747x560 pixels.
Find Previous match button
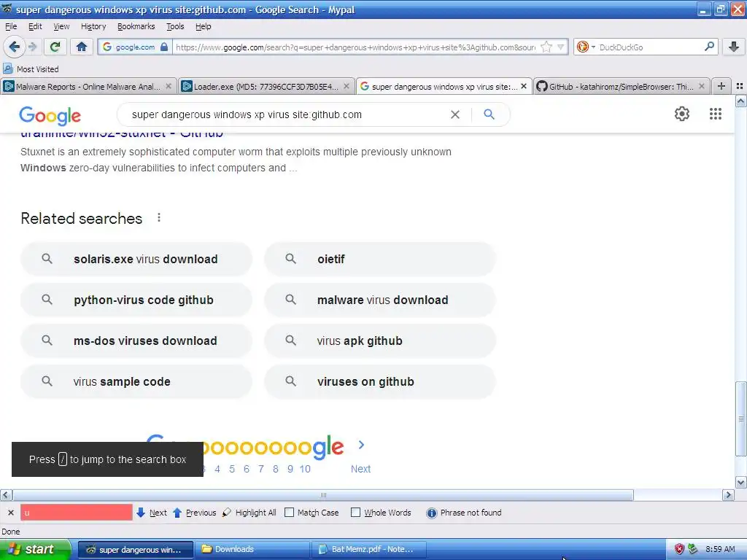tap(194, 513)
